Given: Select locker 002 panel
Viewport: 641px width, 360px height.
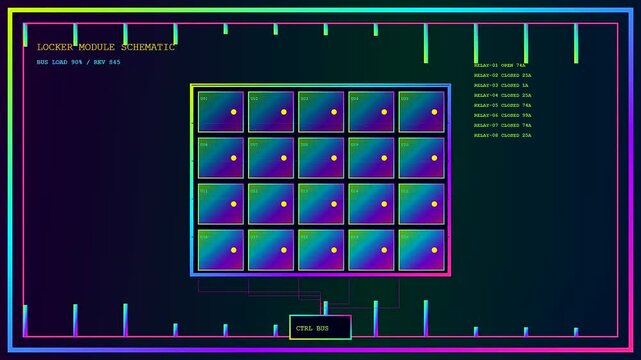Looking at the screenshot, I should coord(271,112).
